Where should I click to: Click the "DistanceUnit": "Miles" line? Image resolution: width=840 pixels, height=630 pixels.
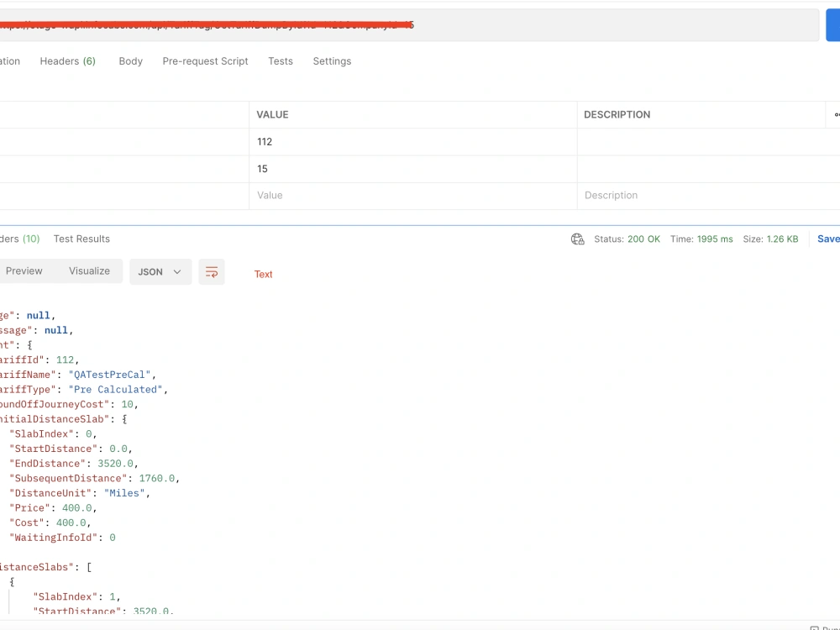click(80, 493)
